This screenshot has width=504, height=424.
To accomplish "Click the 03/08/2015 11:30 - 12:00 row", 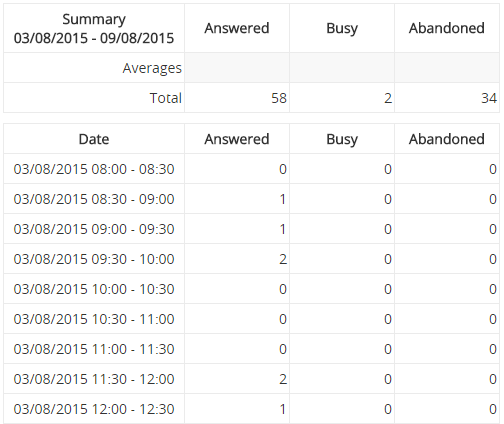I will point(252,379).
